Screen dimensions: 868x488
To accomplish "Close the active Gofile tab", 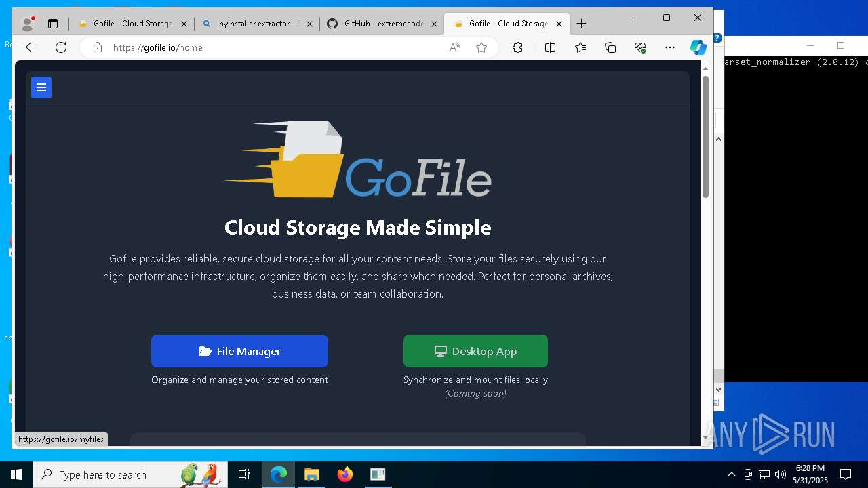I will 559,24.
